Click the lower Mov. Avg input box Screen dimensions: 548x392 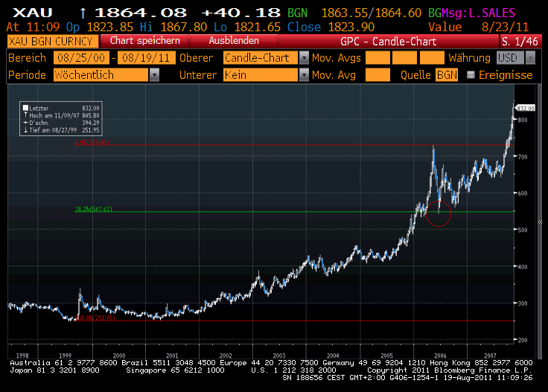point(377,74)
